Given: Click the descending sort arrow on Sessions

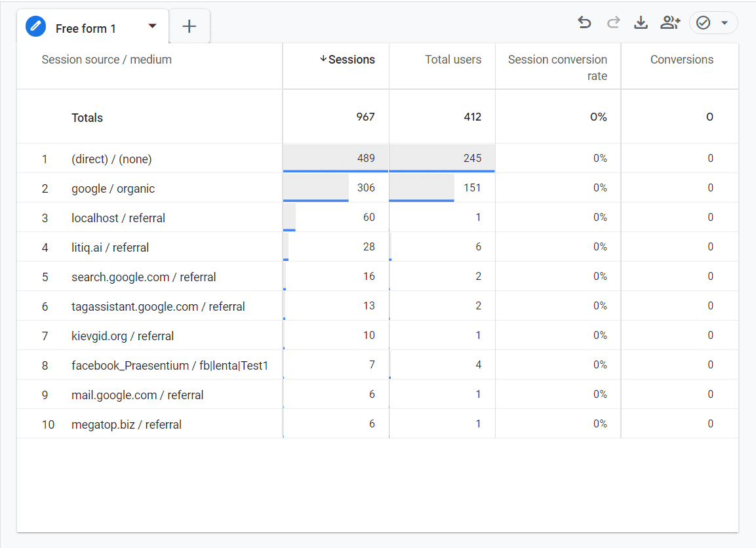Looking at the screenshot, I should pyautogui.click(x=322, y=59).
